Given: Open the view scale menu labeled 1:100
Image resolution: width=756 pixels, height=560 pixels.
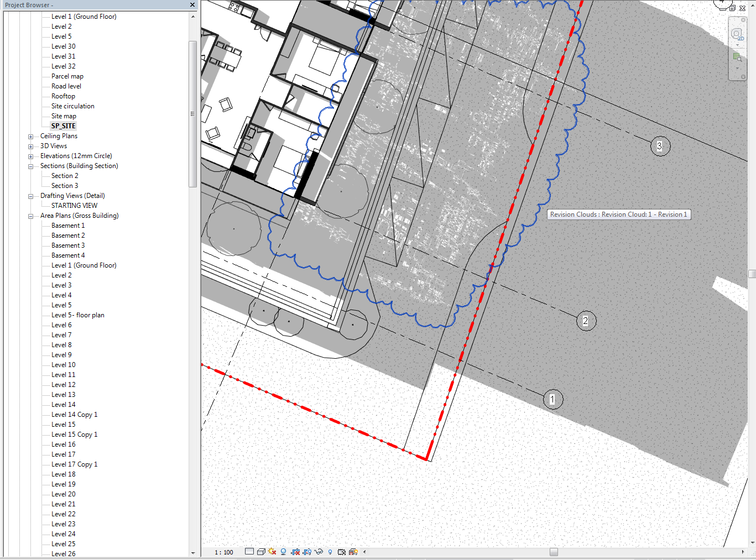Looking at the screenshot, I should point(222,551).
